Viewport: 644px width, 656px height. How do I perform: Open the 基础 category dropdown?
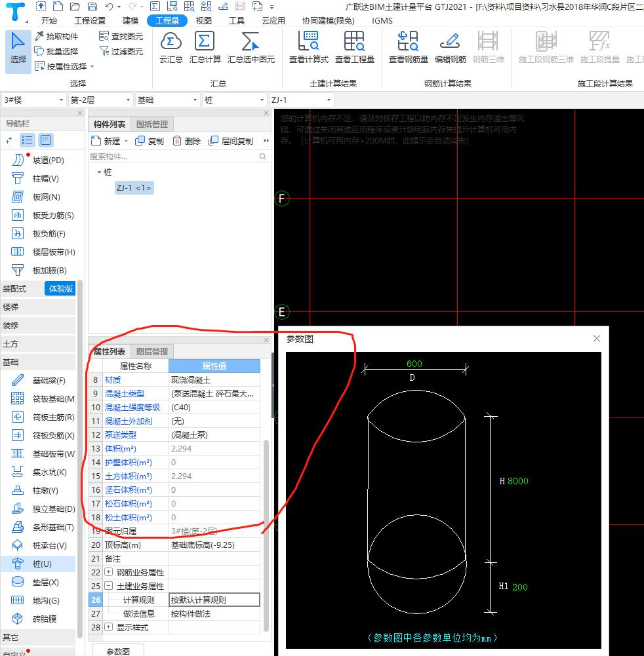click(x=167, y=100)
